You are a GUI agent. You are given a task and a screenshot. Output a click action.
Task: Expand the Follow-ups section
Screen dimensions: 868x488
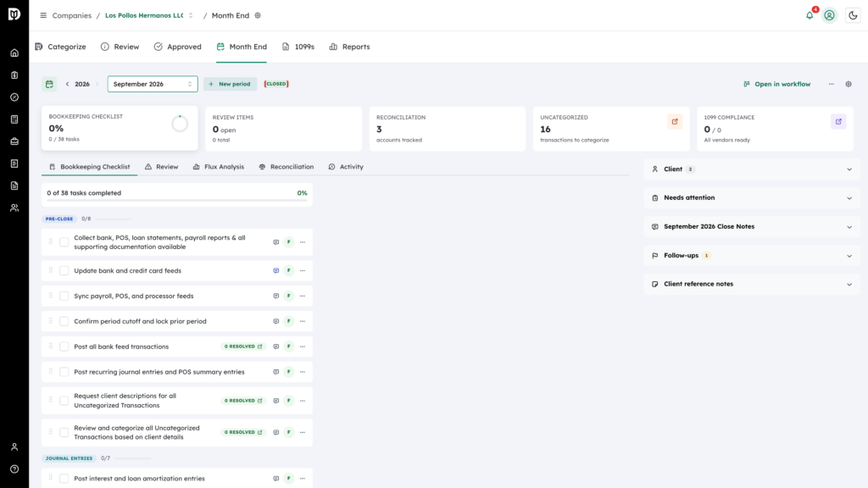752,256
